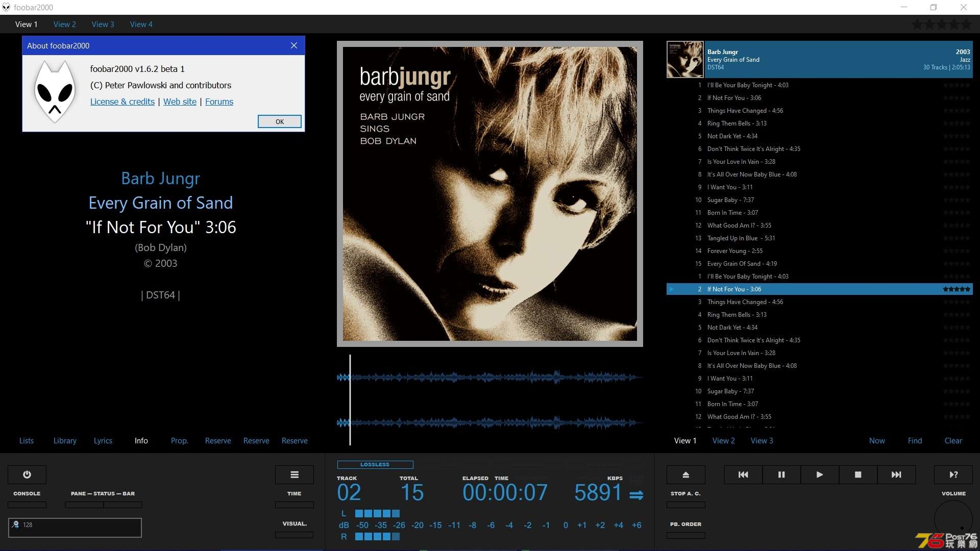980x551 pixels.
Task: Click the eject icon button
Action: (x=686, y=474)
